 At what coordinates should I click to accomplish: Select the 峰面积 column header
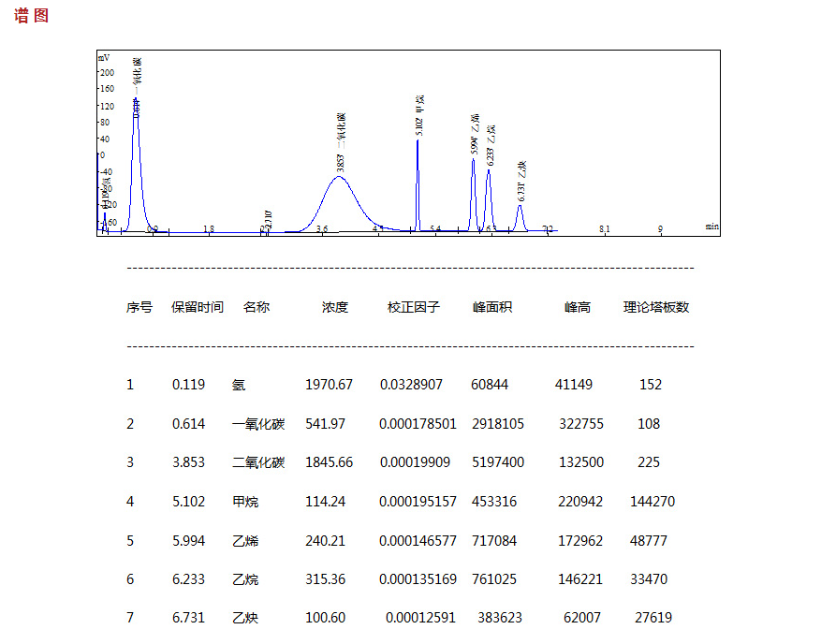point(492,307)
